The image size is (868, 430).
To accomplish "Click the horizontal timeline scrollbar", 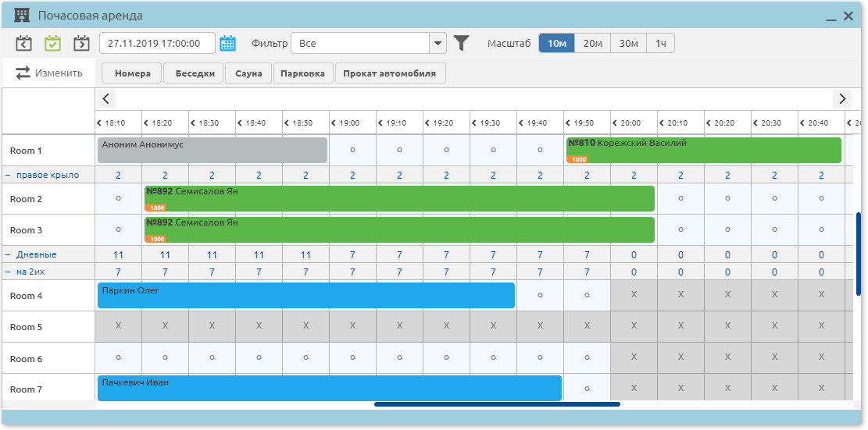I will point(497,404).
